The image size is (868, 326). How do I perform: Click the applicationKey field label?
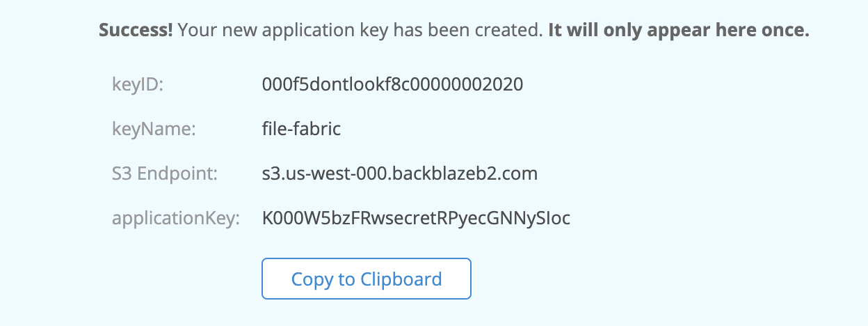click(x=175, y=218)
